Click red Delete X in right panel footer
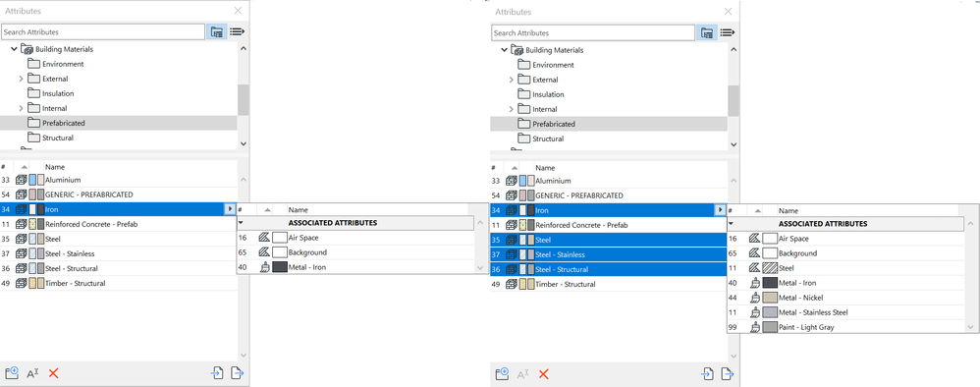Screen dimensions: 980x387 [x=544, y=374]
